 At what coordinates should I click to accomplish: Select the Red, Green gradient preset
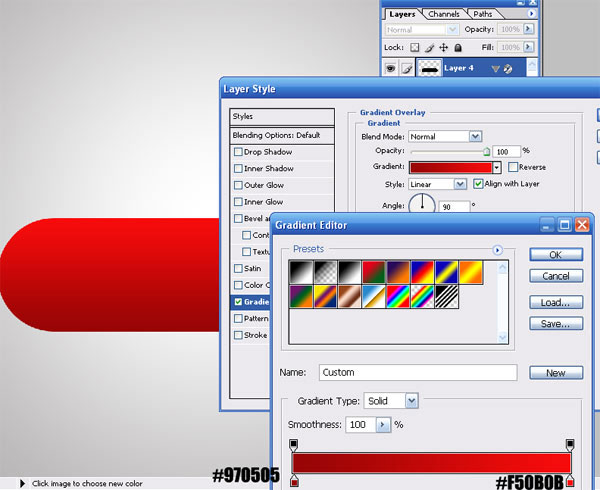[x=373, y=272]
